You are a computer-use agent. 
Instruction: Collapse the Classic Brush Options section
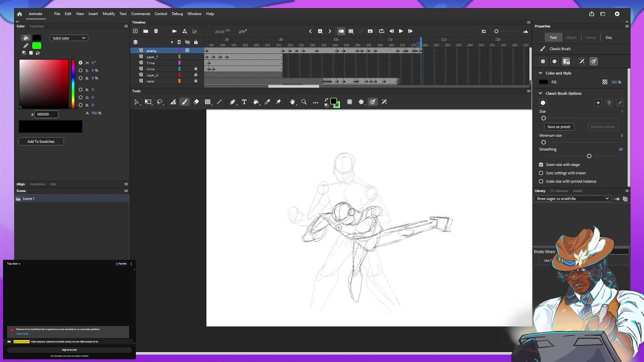(540, 93)
